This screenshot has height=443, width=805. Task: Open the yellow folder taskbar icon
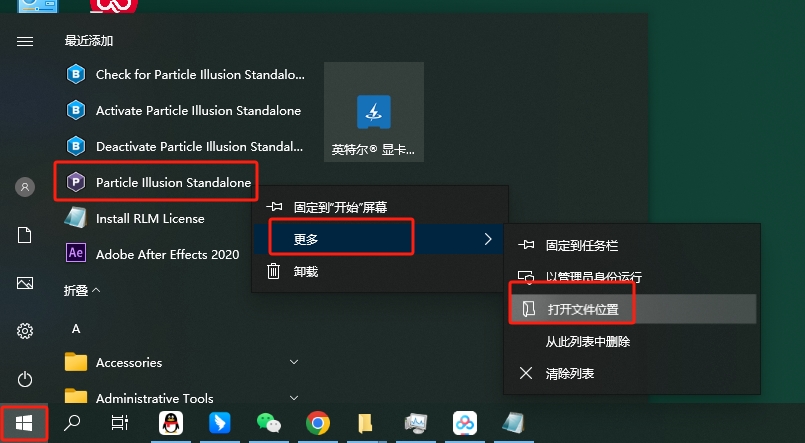tap(365, 423)
